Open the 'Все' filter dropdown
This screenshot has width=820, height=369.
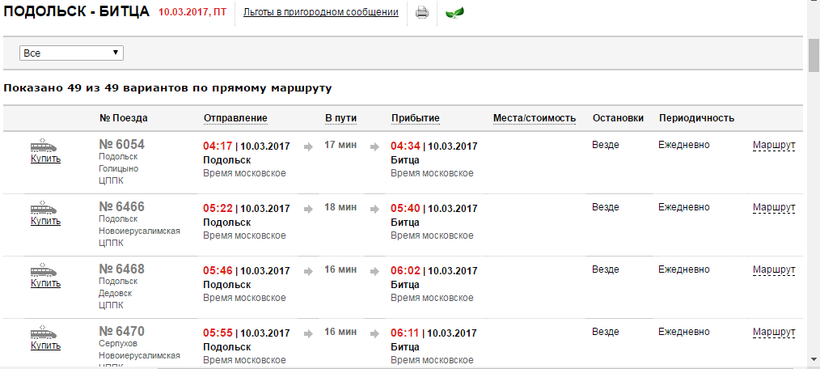72,53
